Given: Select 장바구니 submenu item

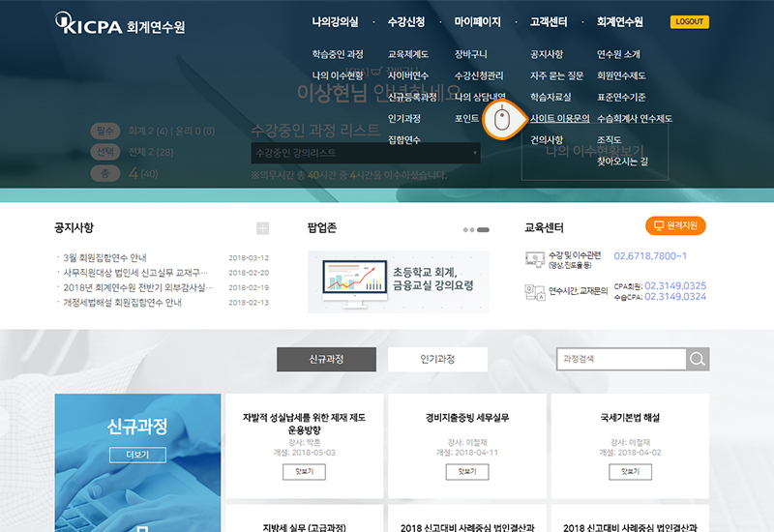Looking at the screenshot, I should pyautogui.click(x=470, y=54).
